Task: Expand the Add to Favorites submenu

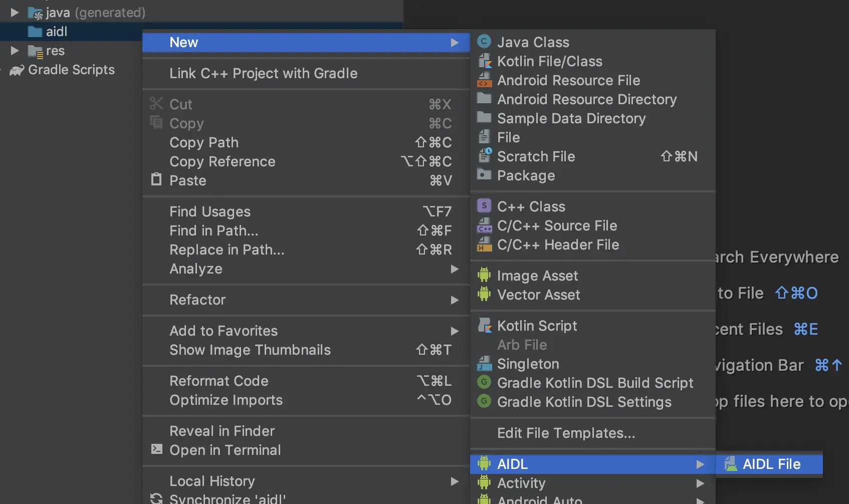Action: 455,331
